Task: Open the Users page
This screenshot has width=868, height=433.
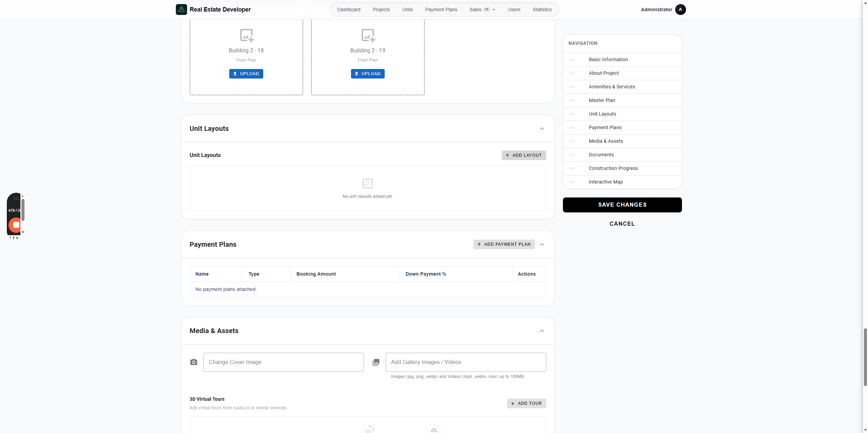Action: pos(514,10)
